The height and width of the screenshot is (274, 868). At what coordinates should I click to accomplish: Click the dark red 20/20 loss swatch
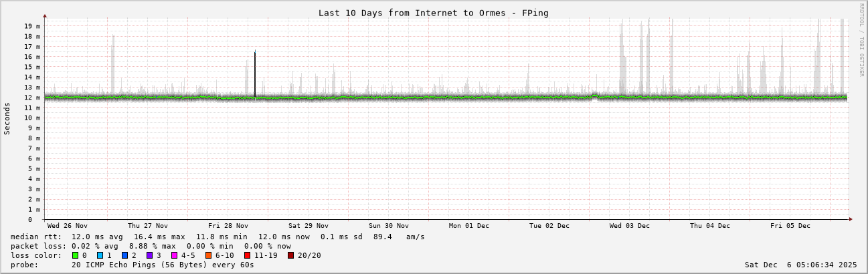click(290, 255)
